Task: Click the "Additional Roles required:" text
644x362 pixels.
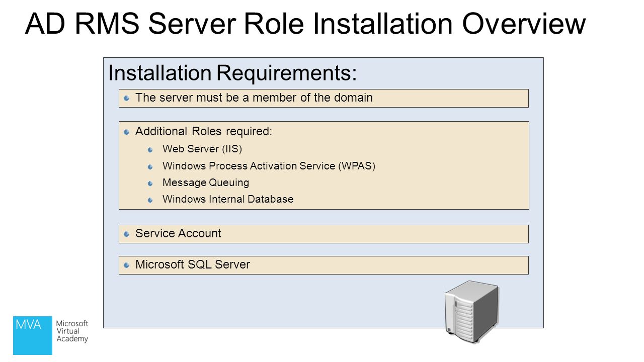Action: pyautogui.click(x=204, y=131)
